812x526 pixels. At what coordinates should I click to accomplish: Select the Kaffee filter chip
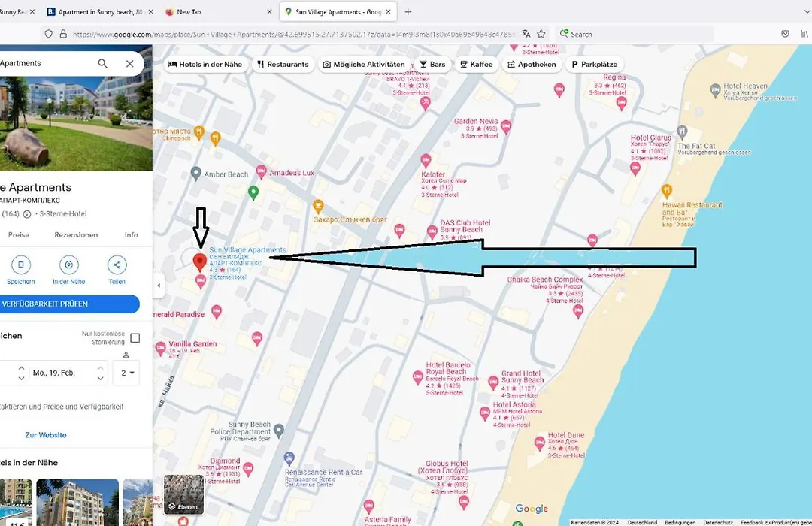pyautogui.click(x=477, y=64)
